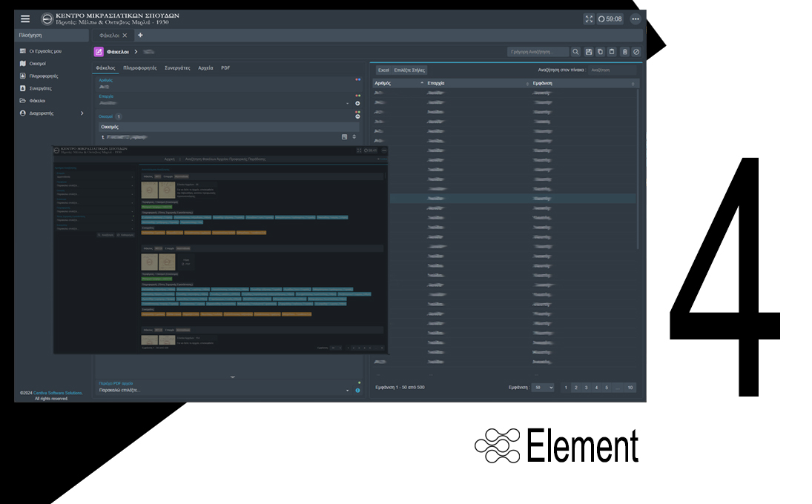Expand the Διαχειριστής sidebar chevron
The image size is (812, 504).
point(82,113)
